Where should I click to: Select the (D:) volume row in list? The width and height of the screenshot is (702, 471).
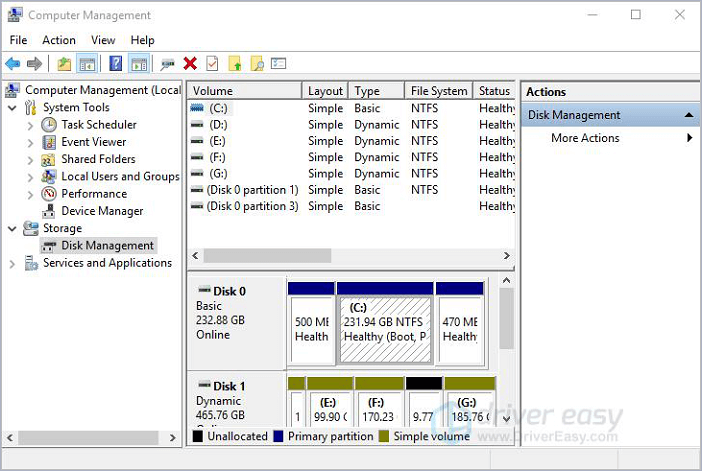click(219, 125)
